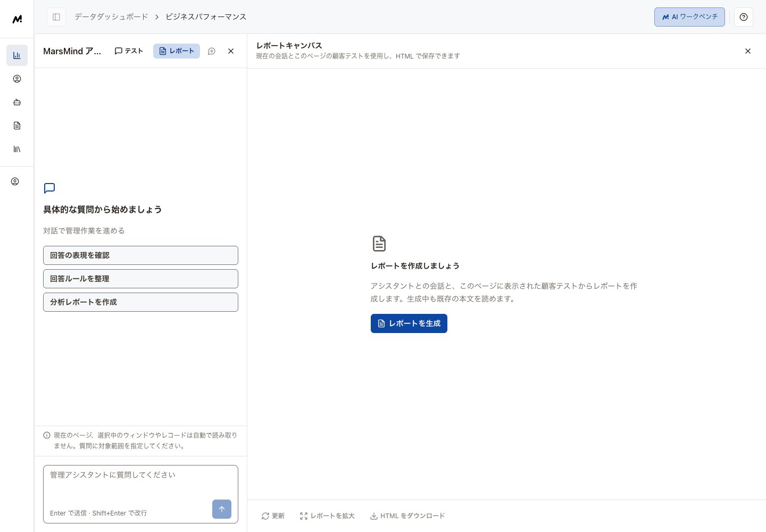Viewport: 766px width, 532px height.
Task: Click the レポートを作成しましょう heading
Action: point(415,266)
